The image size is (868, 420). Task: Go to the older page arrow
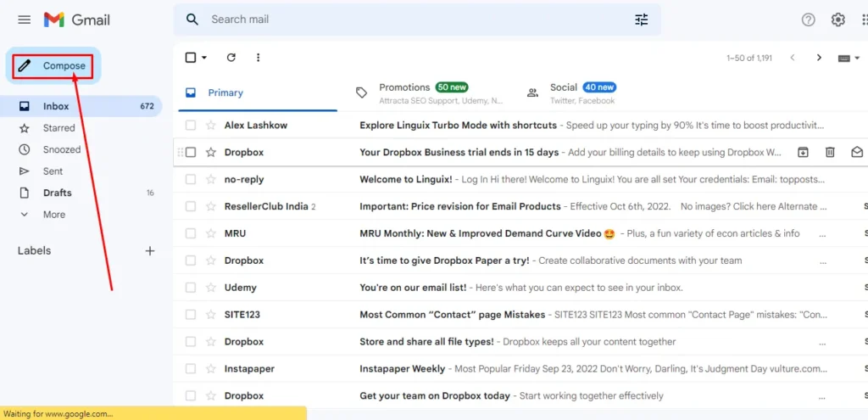coord(820,58)
